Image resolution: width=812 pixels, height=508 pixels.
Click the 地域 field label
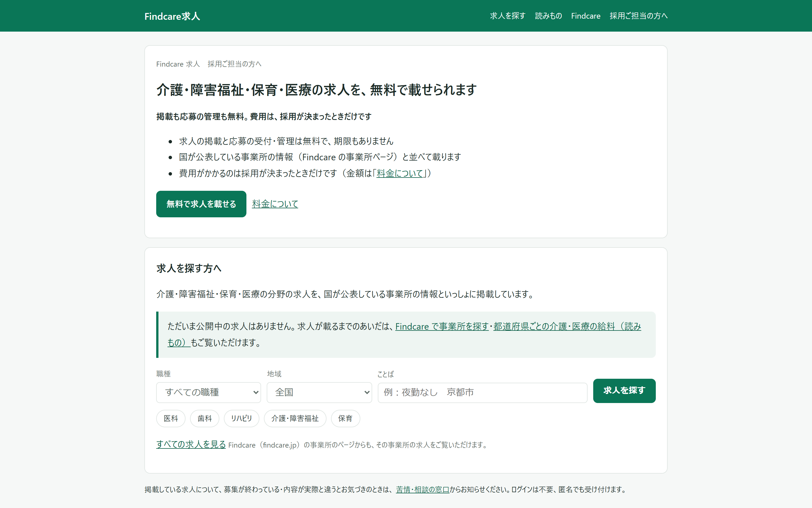click(x=274, y=374)
